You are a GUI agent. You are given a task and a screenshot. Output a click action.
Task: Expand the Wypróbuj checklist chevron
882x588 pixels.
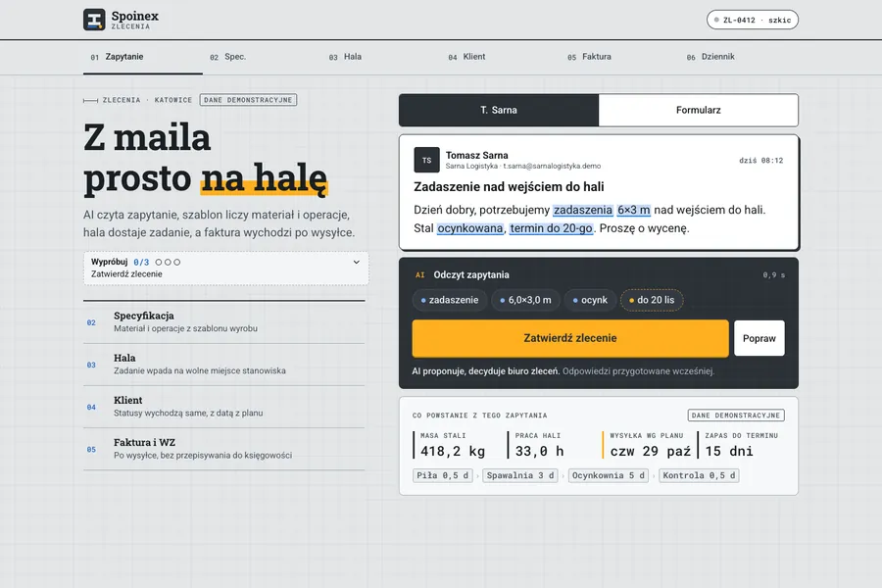(x=356, y=263)
